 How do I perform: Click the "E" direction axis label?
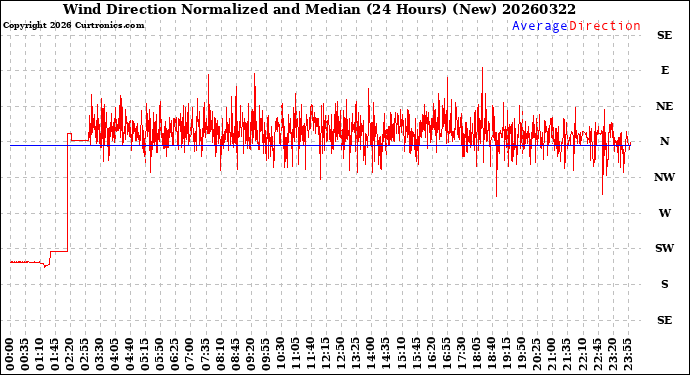(x=664, y=70)
